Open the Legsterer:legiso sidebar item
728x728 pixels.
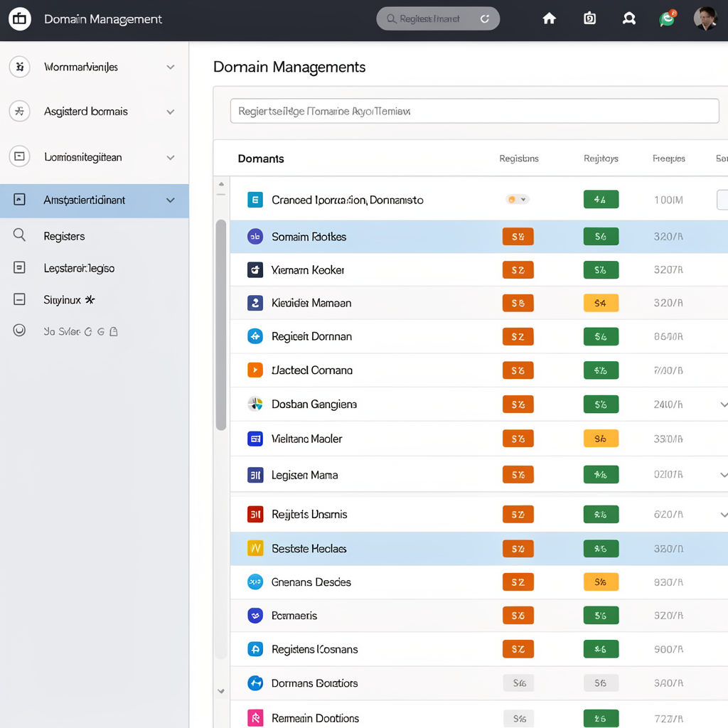[x=79, y=268]
